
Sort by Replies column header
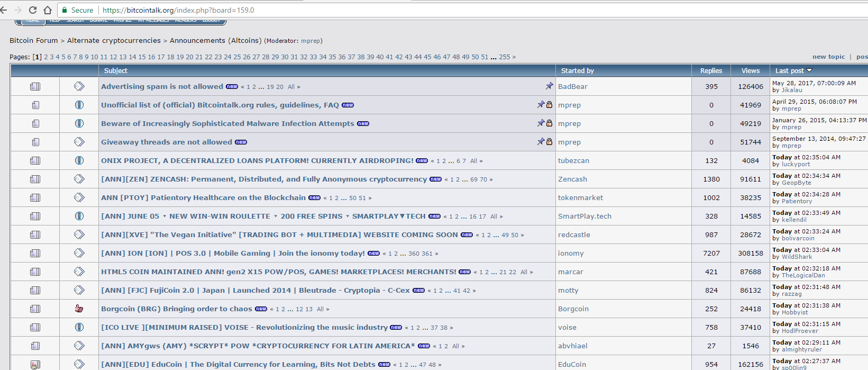click(711, 70)
